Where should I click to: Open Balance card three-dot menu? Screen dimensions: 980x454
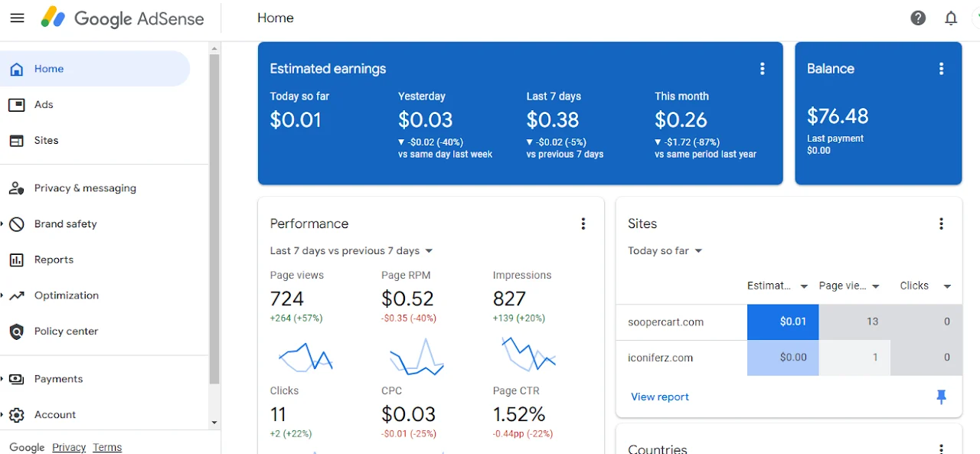tap(941, 69)
